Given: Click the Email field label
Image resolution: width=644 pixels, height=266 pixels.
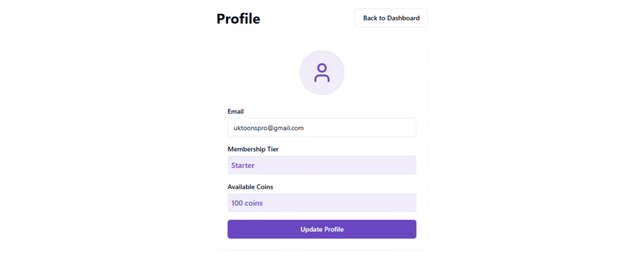Looking at the screenshot, I should (235, 112).
